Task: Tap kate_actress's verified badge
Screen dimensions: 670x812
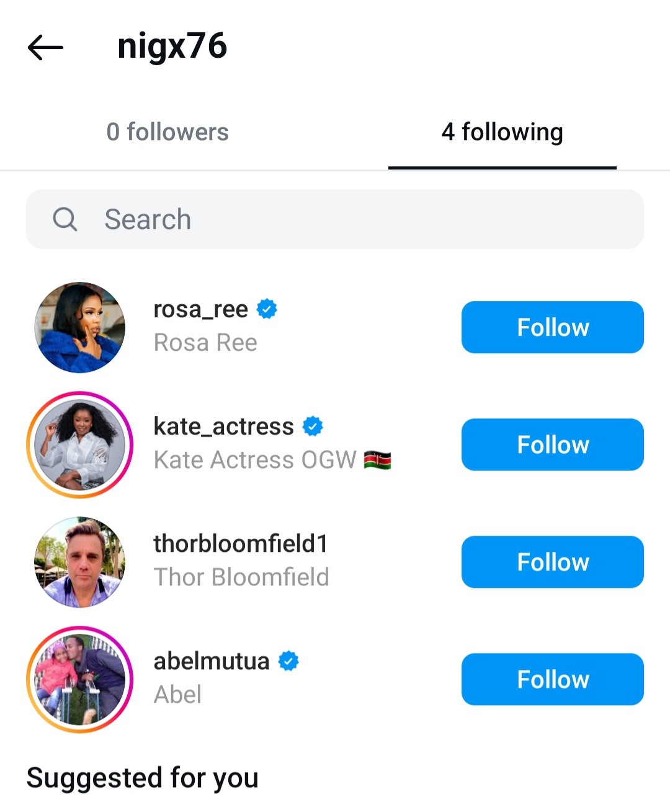Action: pyautogui.click(x=313, y=426)
